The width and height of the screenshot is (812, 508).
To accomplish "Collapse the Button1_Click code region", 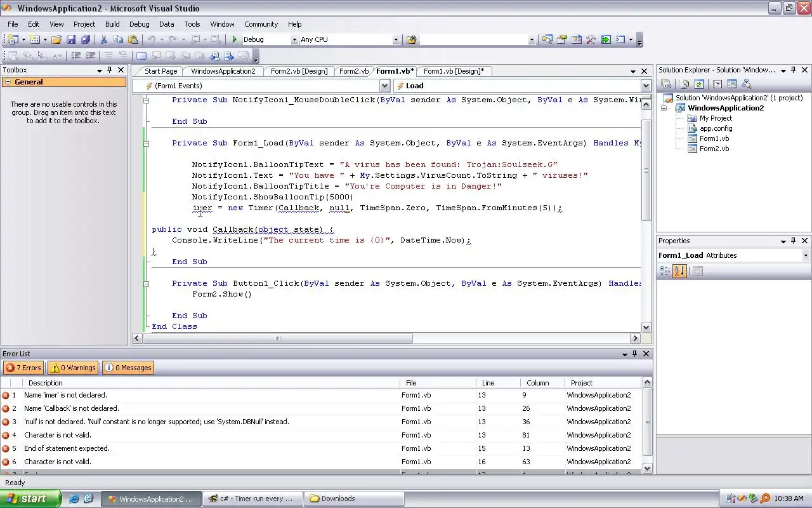I will pos(146,283).
